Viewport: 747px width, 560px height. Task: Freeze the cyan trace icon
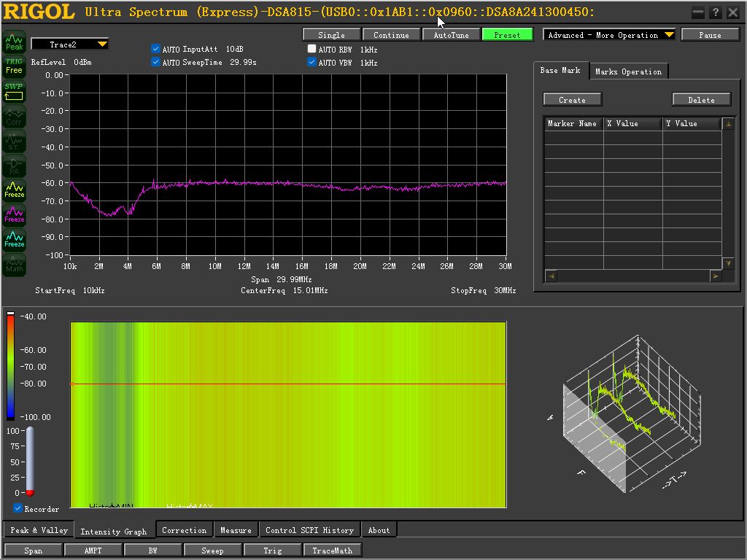click(x=15, y=239)
